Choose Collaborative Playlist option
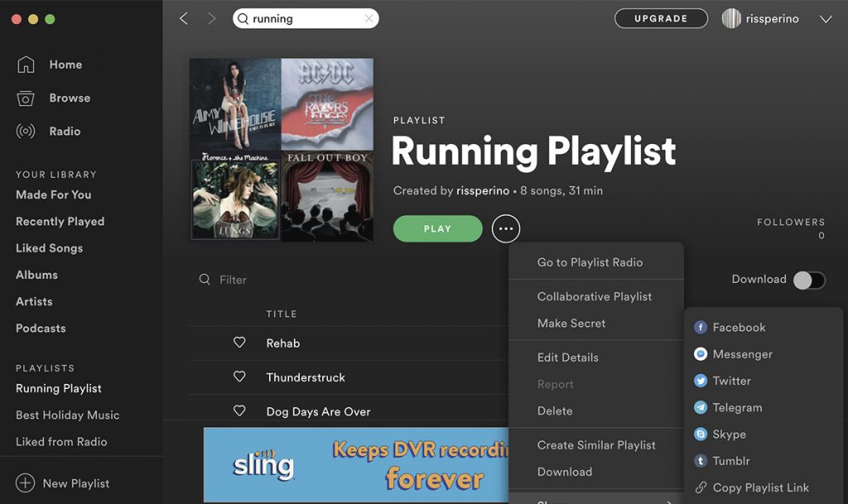 click(595, 296)
